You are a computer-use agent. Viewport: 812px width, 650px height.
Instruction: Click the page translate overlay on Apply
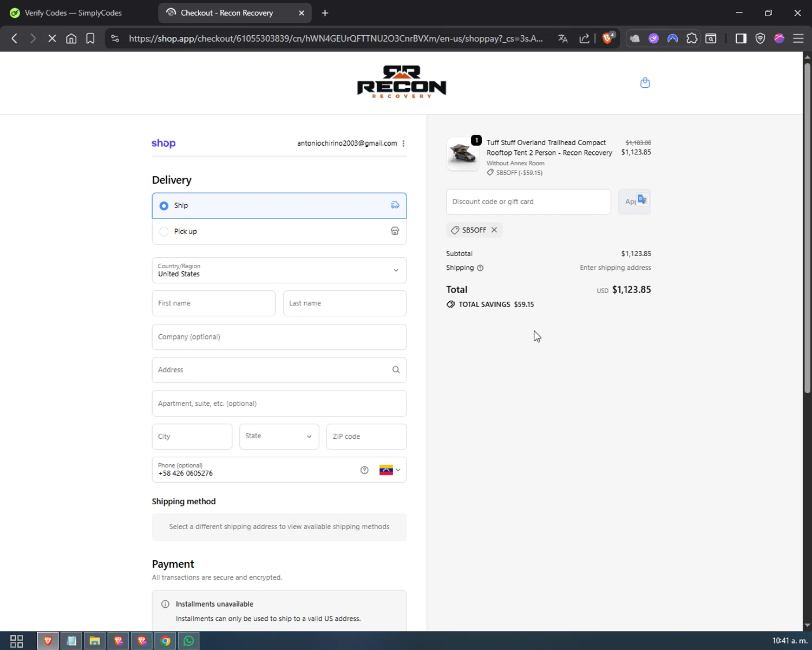tap(642, 199)
